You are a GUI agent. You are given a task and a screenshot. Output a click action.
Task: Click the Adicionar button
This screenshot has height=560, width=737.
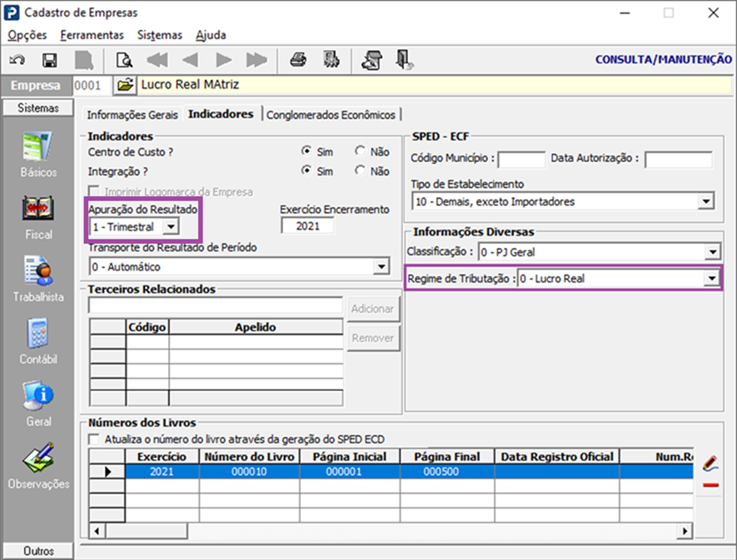(373, 309)
